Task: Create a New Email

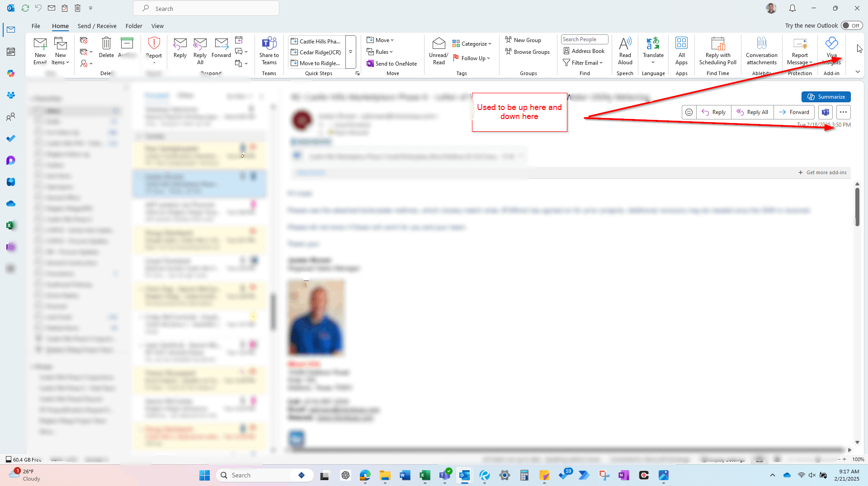Action: (40, 50)
